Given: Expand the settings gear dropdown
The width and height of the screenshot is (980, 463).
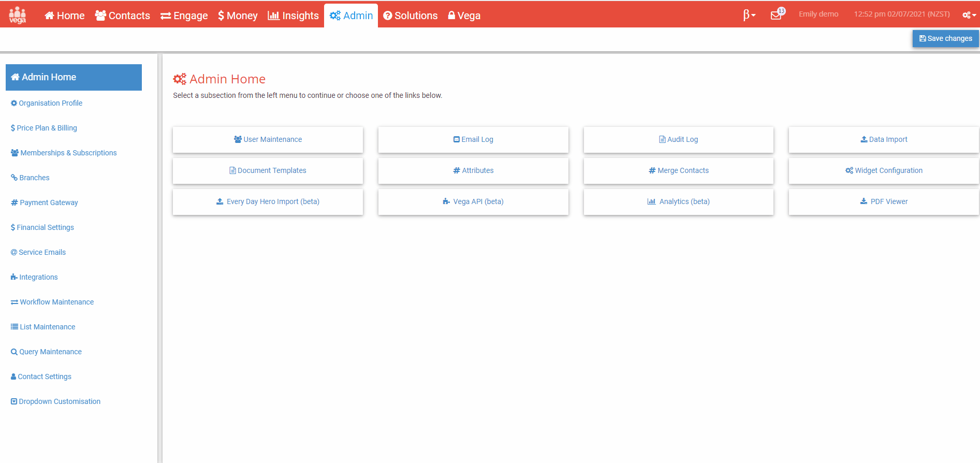Looking at the screenshot, I should click(x=969, y=15).
